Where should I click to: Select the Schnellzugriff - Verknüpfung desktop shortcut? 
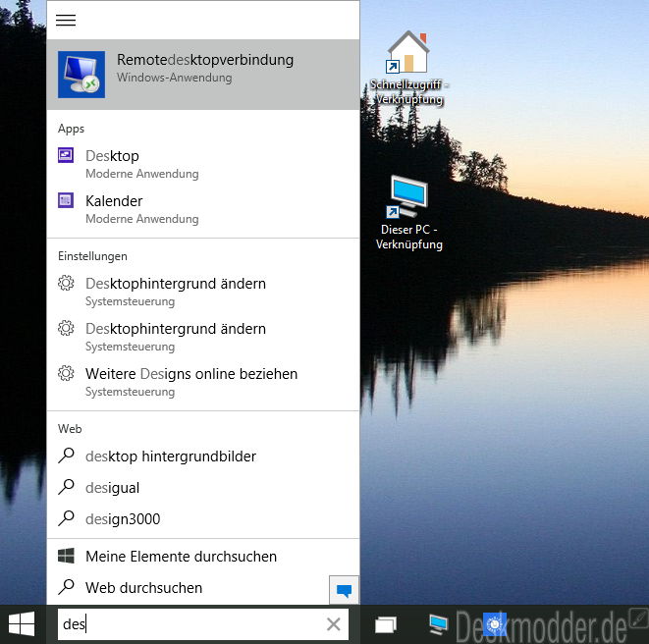(x=408, y=69)
